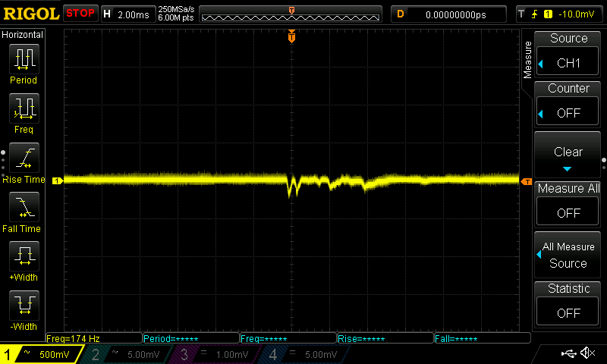
Task: Click the STOP run status indicator
Action: click(x=80, y=14)
